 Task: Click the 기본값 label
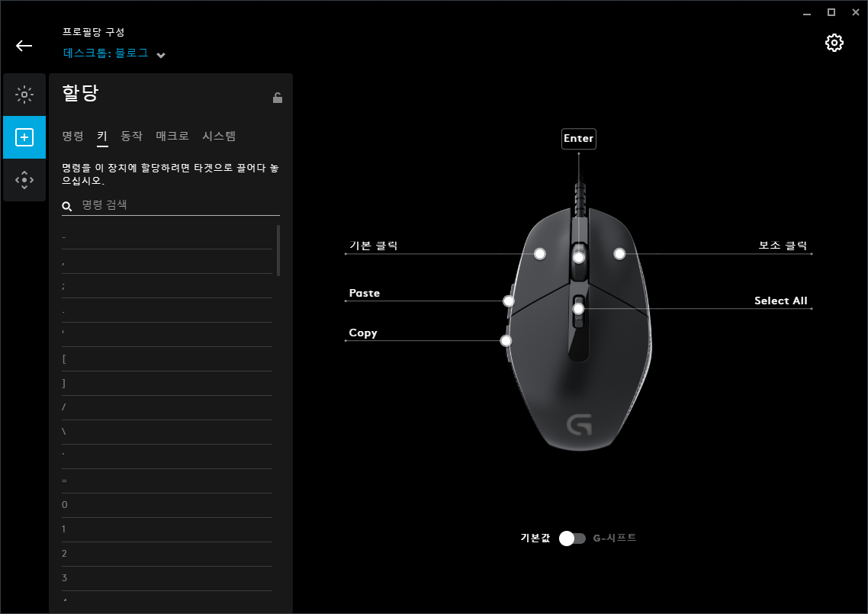click(x=535, y=538)
